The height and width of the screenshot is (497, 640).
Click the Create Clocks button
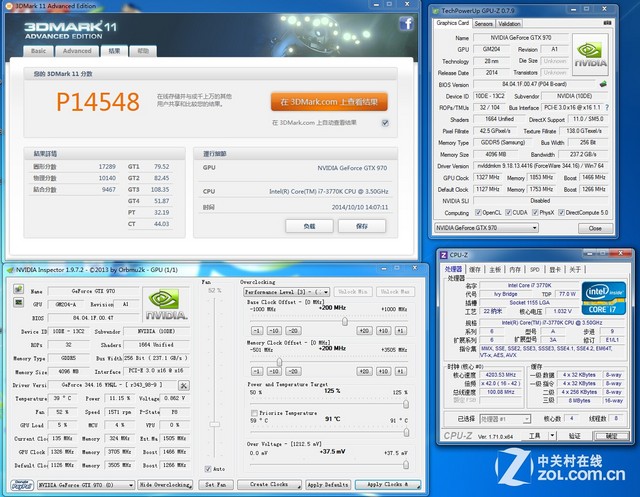pyautogui.click(x=269, y=485)
